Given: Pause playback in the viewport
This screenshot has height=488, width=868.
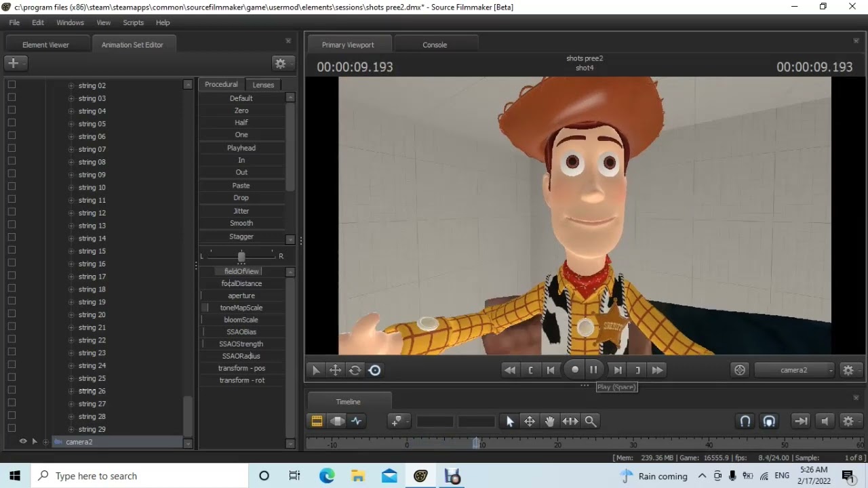Looking at the screenshot, I should tap(593, 370).
